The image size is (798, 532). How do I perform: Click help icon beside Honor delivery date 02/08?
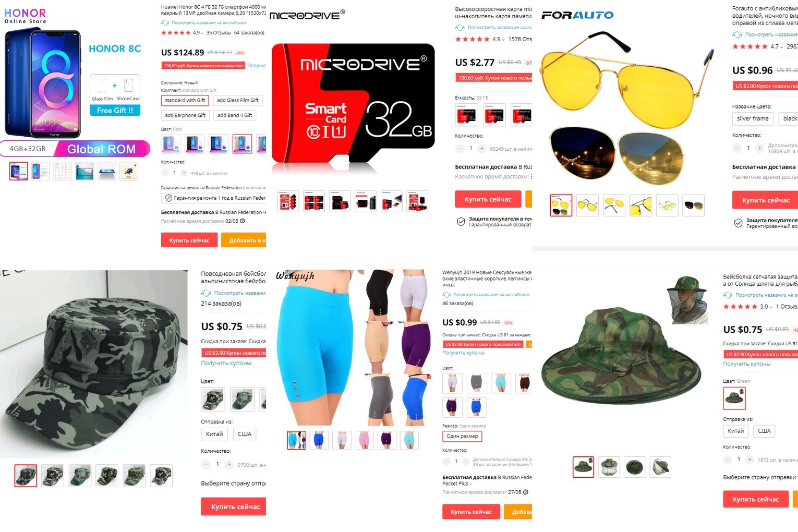click(x=242, y=221)
